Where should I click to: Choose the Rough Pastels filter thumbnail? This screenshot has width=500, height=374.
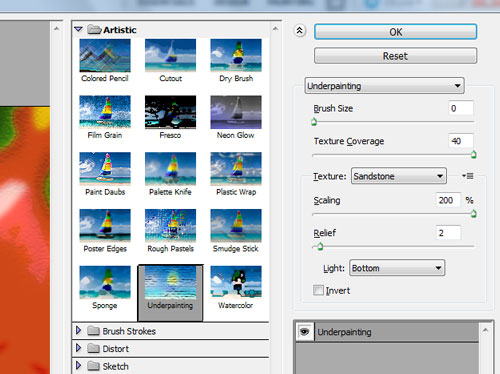click(x=170, y=225)
